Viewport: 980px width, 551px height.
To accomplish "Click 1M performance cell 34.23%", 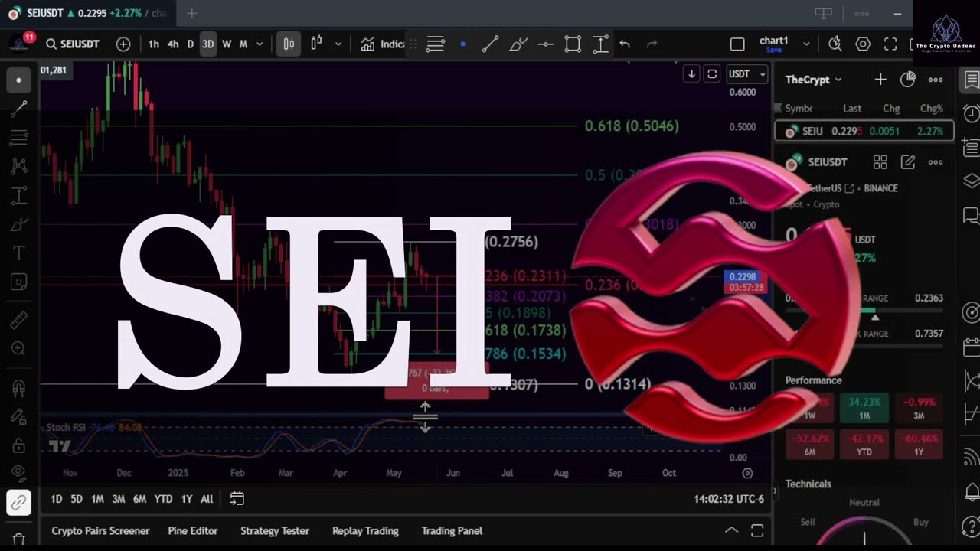I will pyautogui.click(x=864, y=408).
